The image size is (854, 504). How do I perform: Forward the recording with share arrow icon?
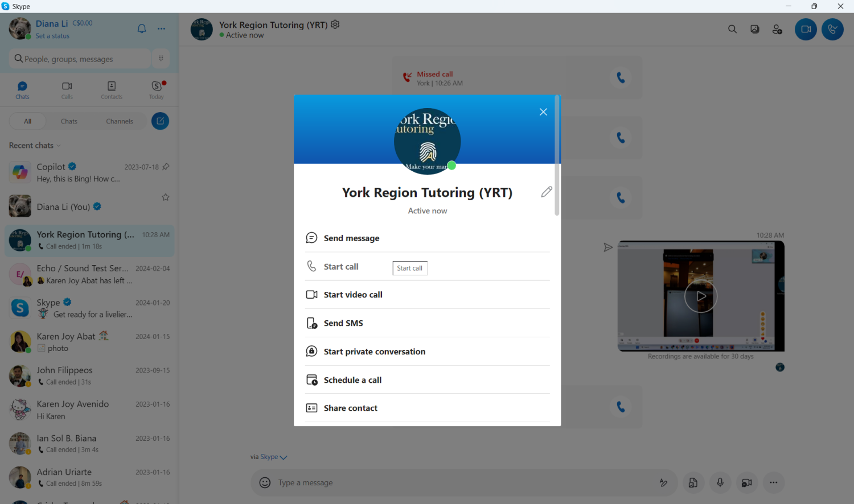(608, 247)
